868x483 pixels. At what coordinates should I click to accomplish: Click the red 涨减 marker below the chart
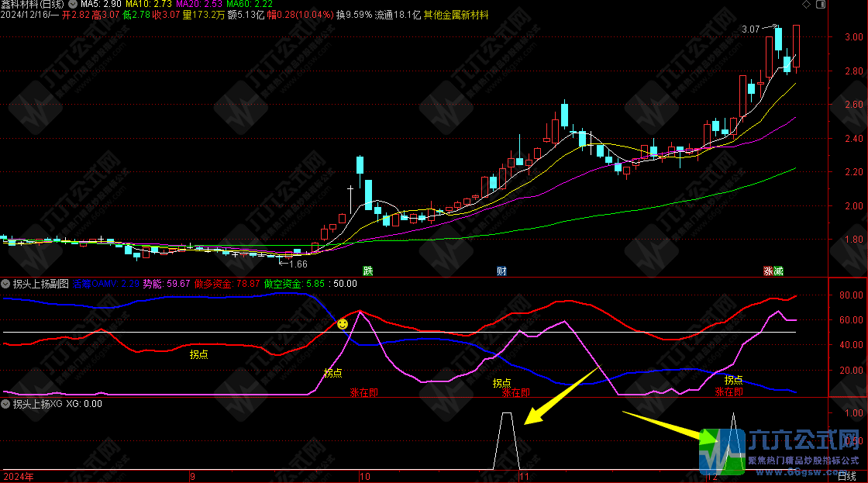coord(773,271)
